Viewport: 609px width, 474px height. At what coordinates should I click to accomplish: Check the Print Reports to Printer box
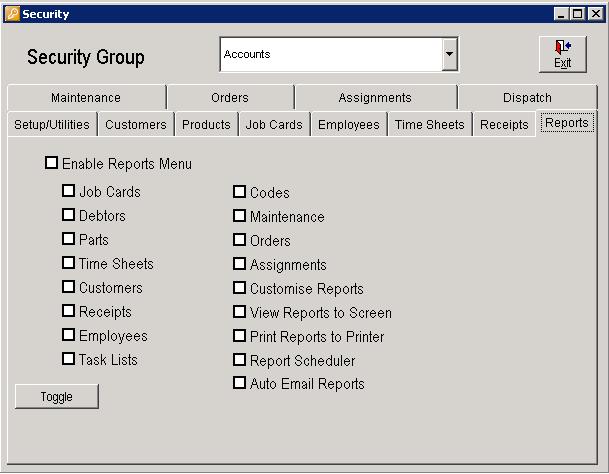pos(240,336)
